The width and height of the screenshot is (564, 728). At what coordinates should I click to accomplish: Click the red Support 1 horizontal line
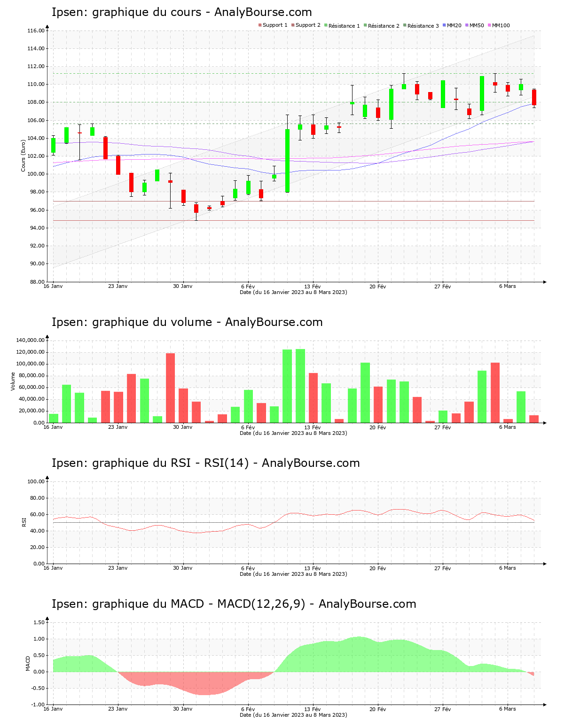[293, 201]
